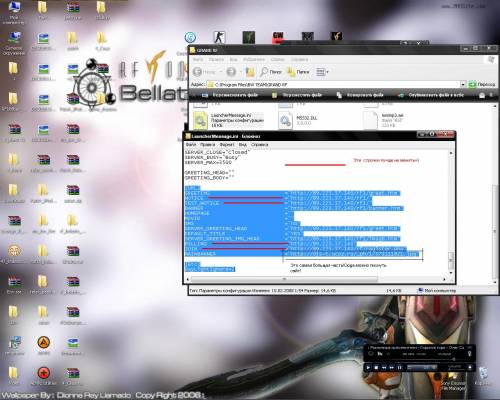The image size is (500, 400).
Task: Click the eject button in the media player
Action: tap(470, 367)
